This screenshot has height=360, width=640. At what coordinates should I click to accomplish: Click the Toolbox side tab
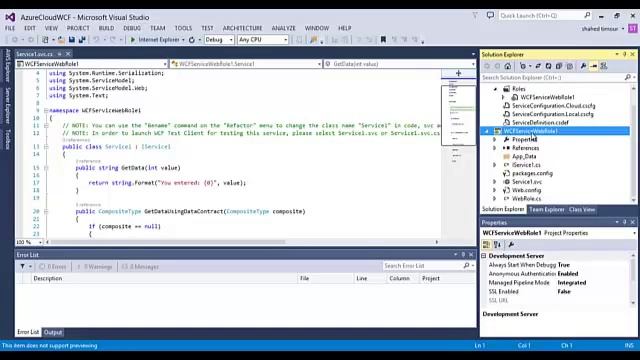[7, 139]
